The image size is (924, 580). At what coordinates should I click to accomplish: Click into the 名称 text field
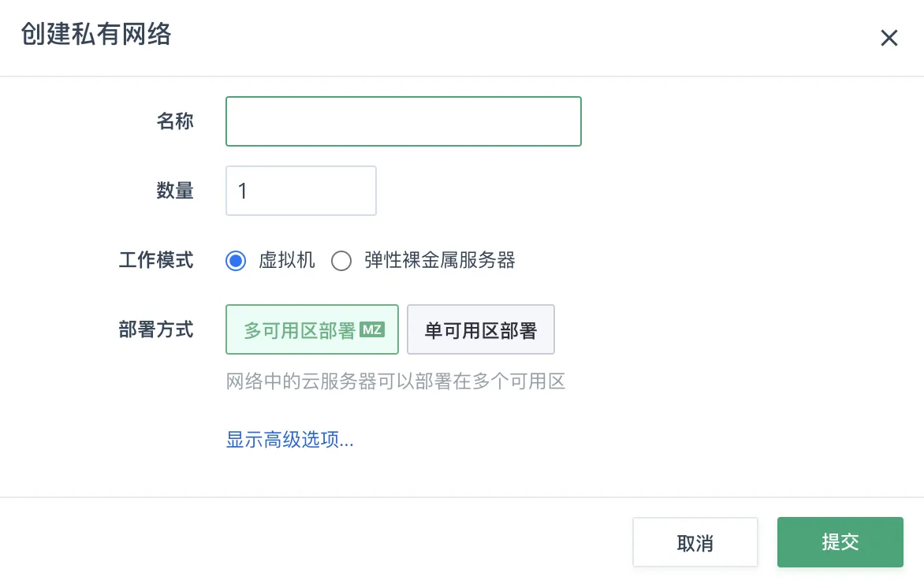tap(403, 121)
